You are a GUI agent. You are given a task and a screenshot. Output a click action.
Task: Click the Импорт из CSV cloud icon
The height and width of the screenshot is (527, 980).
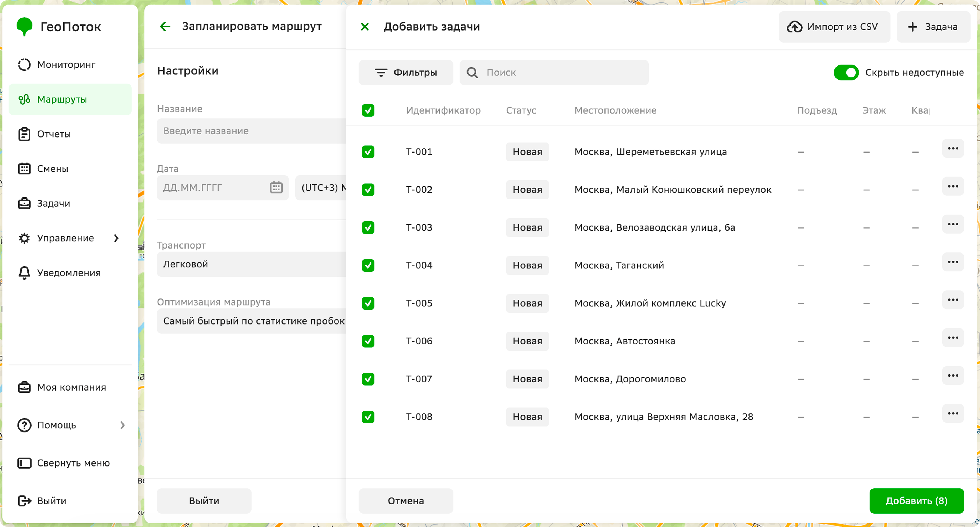[794, 27]
